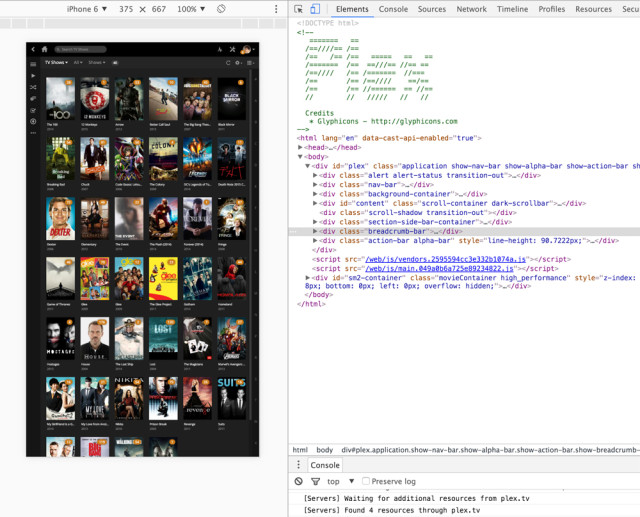Image resolution: width=640 pixels, height=517 pixels.
Task: Click the Search TV Shows field
Action: click(80, 49)
